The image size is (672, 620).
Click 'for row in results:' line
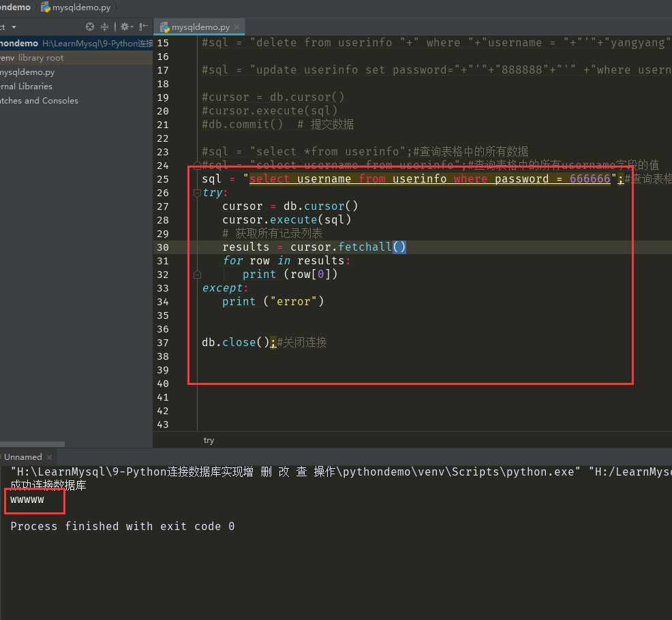click(x=287, y=260)
